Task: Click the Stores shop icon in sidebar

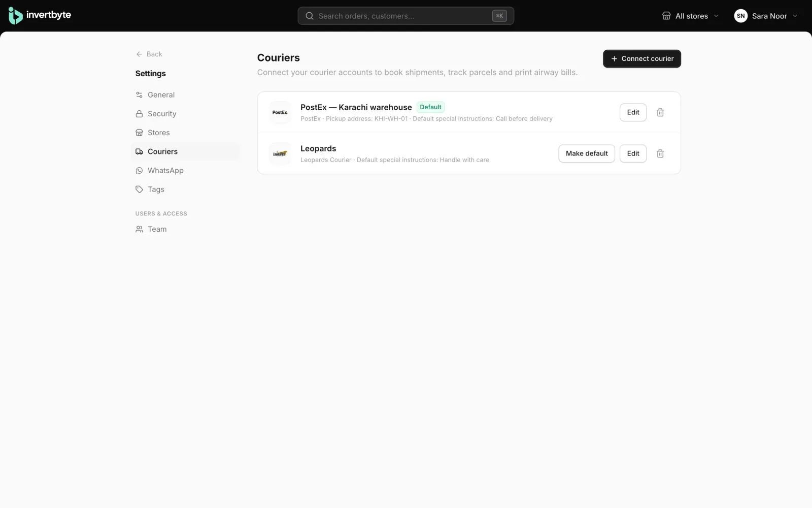Action: pos(139,133)
